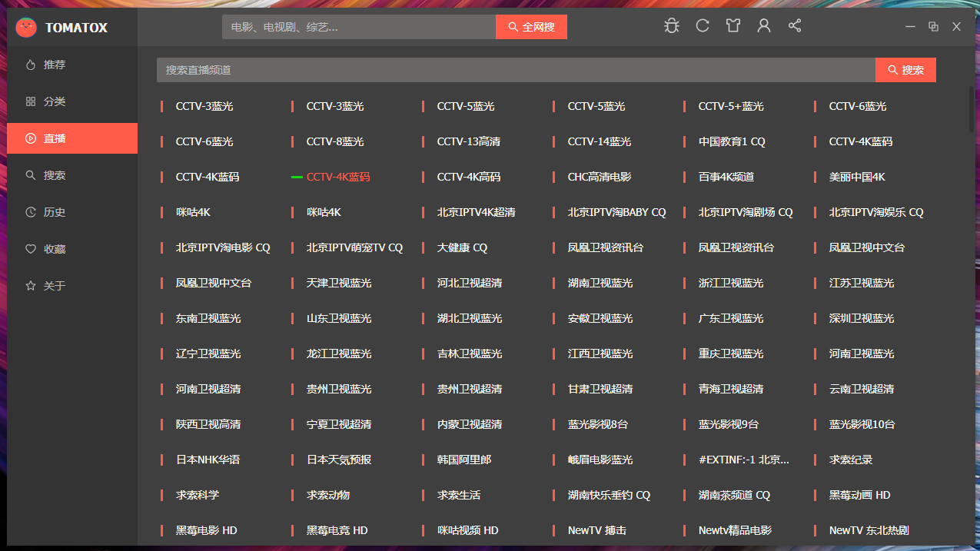Open 分类 in sidebar
The height and width of the screenshot is (551, 980).
pos(72,101)
